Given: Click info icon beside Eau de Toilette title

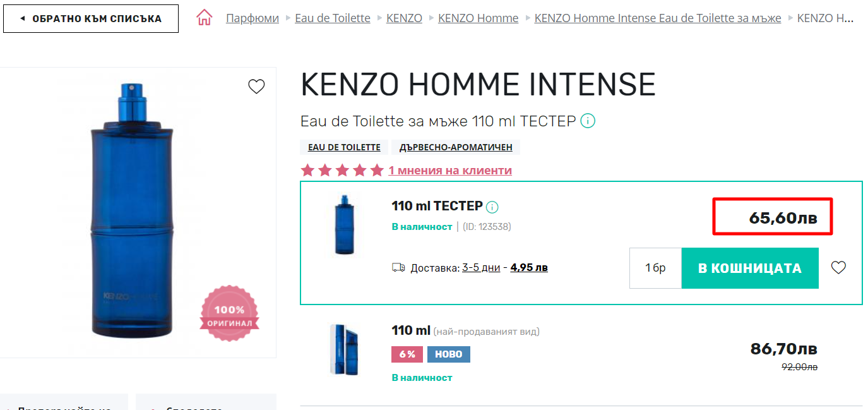Looking at the screenshot, I should 588,121.
